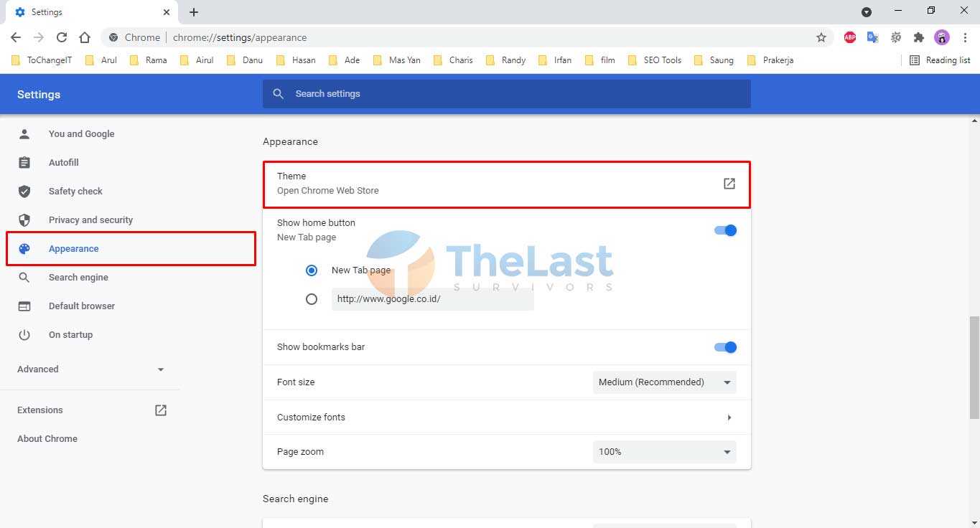The height and width of the screenshot is (528, 980).
Task: Open new tab with plus button
Action: [x=194, y=12]
